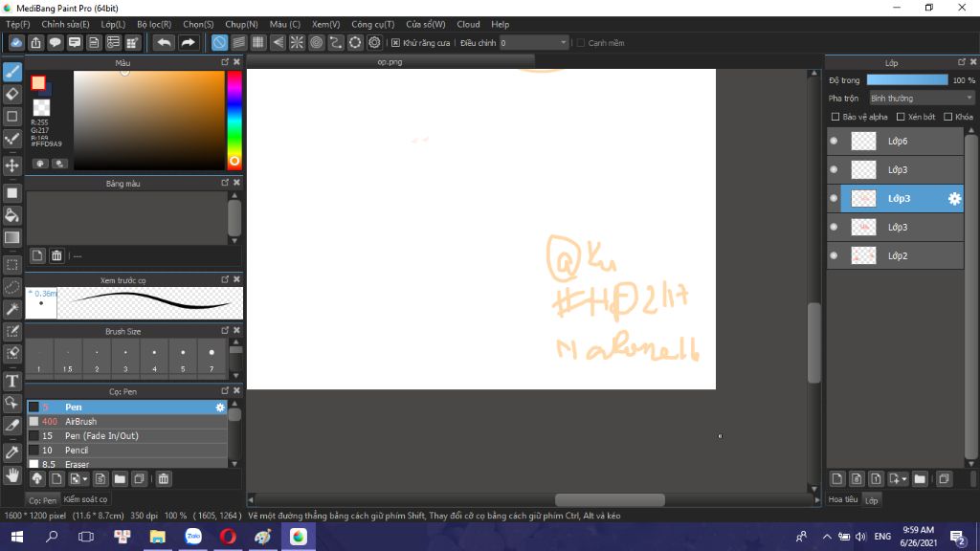980x551 pixels.
Task: Select the Move tool
Action: point(11,165)
